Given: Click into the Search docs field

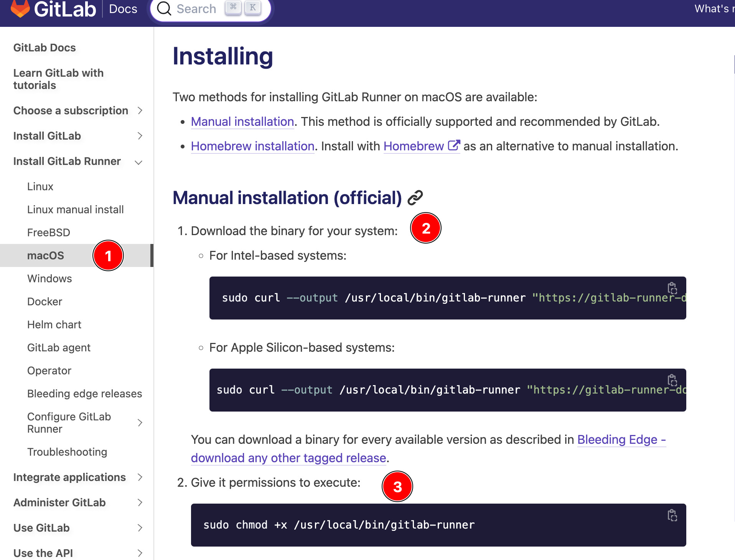Looking at the screenshot, I should click(x=196, y=8).
